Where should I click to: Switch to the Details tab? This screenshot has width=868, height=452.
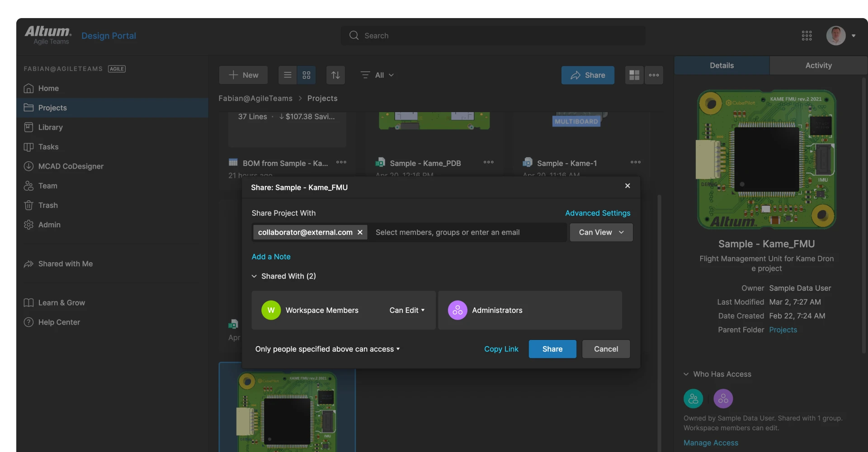click(722, 66)
